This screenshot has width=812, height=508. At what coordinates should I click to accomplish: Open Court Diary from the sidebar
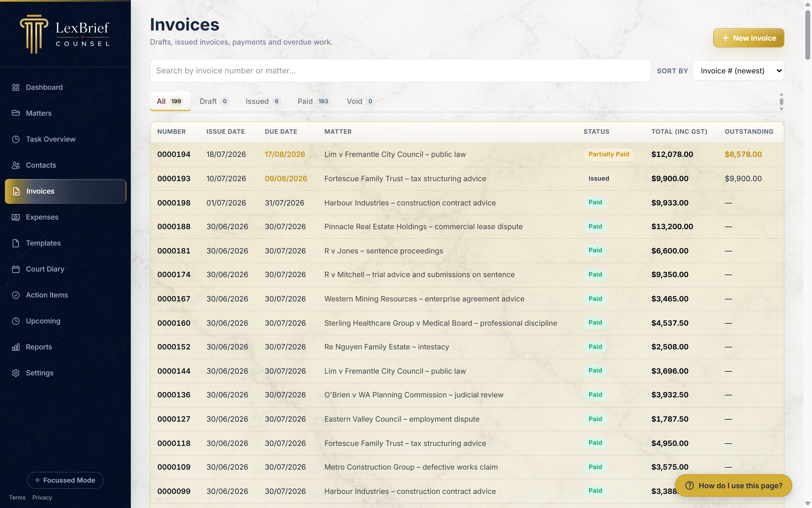point(65,269)
